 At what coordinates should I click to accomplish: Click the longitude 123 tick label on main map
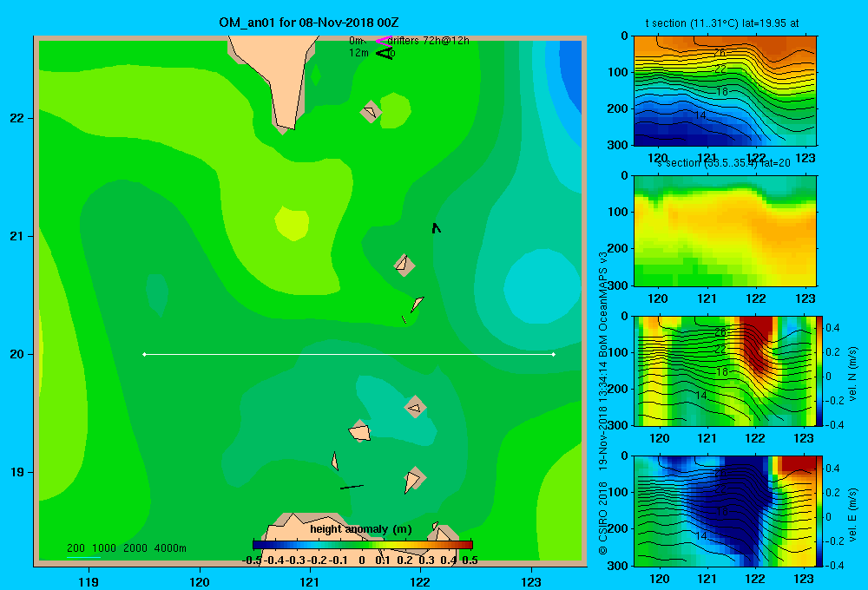pyautogui.click(x=531, y=581)
